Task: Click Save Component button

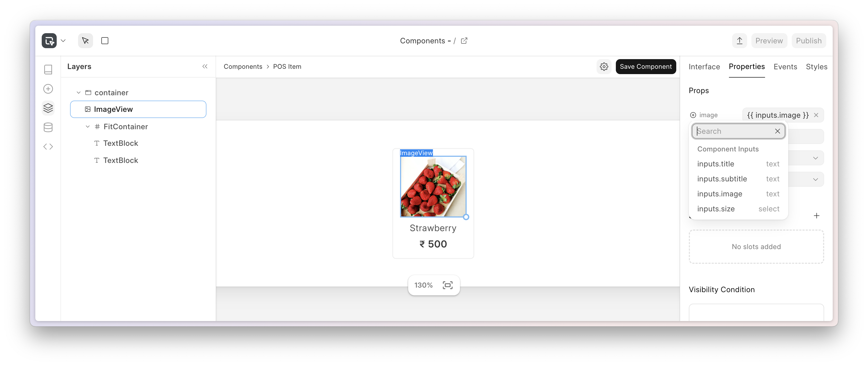Action: 646,67
